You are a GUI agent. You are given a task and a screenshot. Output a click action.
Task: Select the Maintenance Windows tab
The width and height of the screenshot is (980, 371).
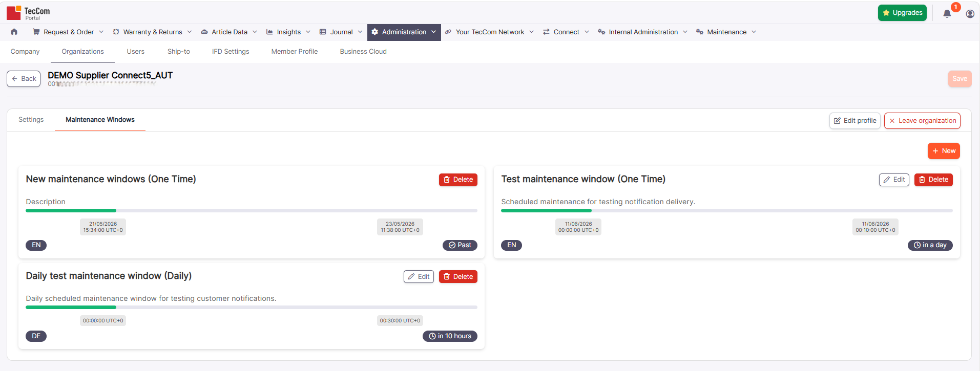point(100,120)
